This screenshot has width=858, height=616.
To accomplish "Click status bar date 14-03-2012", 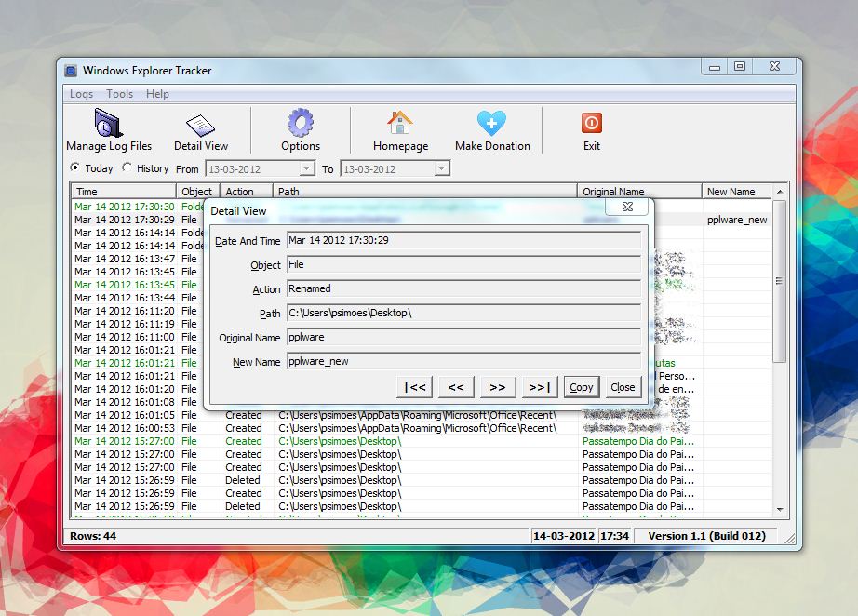I will [564, 536].
